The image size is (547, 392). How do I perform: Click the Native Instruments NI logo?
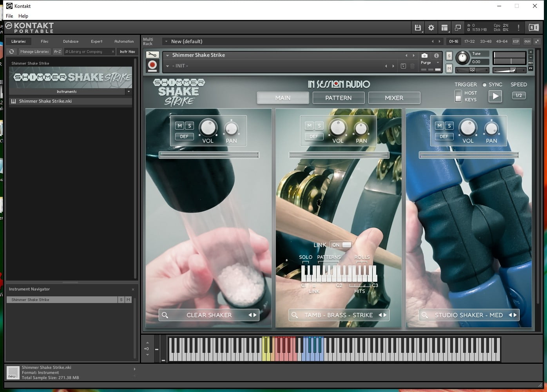tap(534, 27)
